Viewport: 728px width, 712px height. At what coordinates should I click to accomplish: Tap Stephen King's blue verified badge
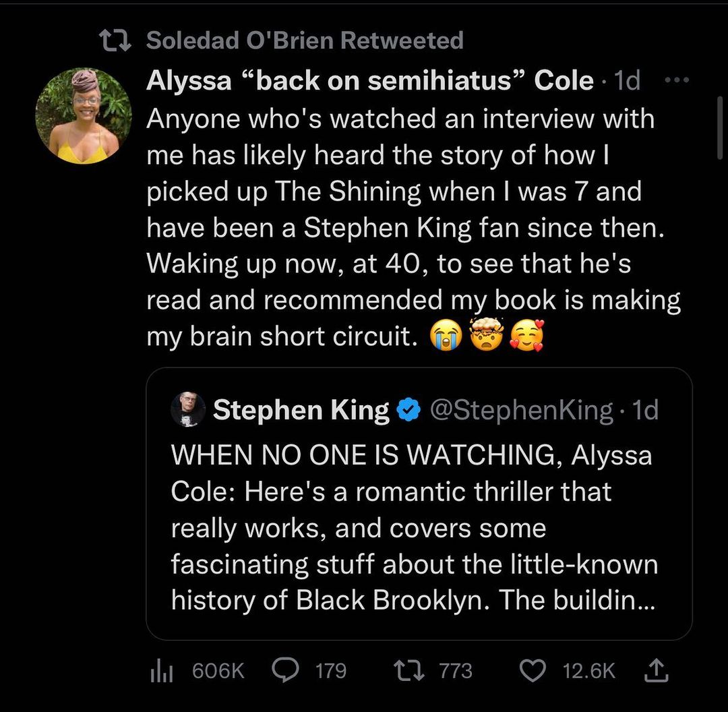408,410
